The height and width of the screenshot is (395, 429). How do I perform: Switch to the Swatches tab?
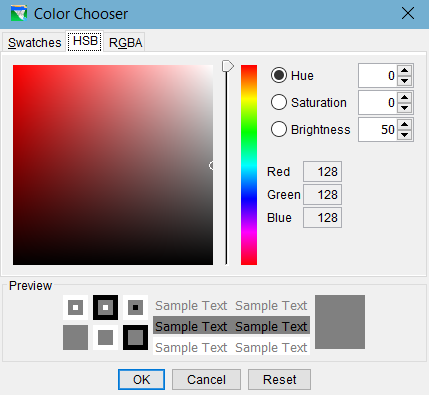coord(34,42)
